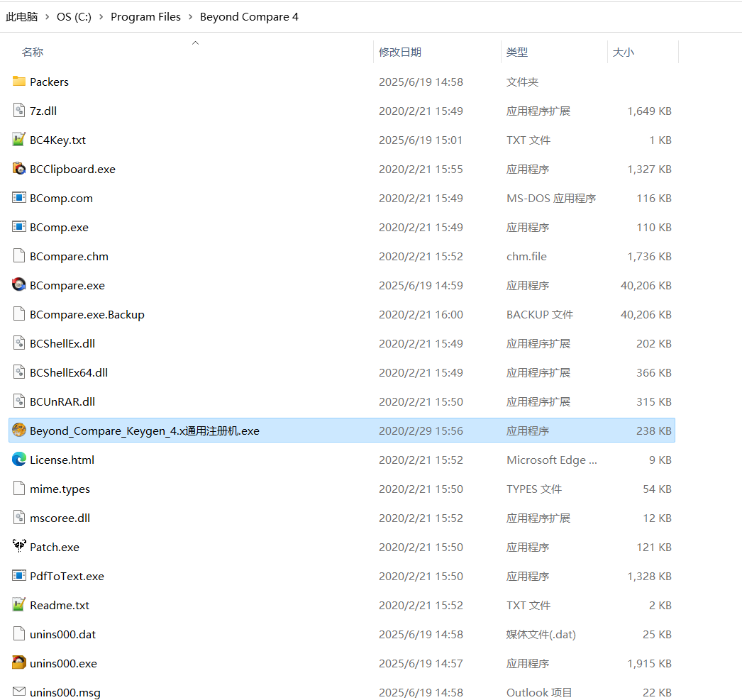Expand the chevron after OS (C:)
742x700 pixels.
[x=101, y=17]
